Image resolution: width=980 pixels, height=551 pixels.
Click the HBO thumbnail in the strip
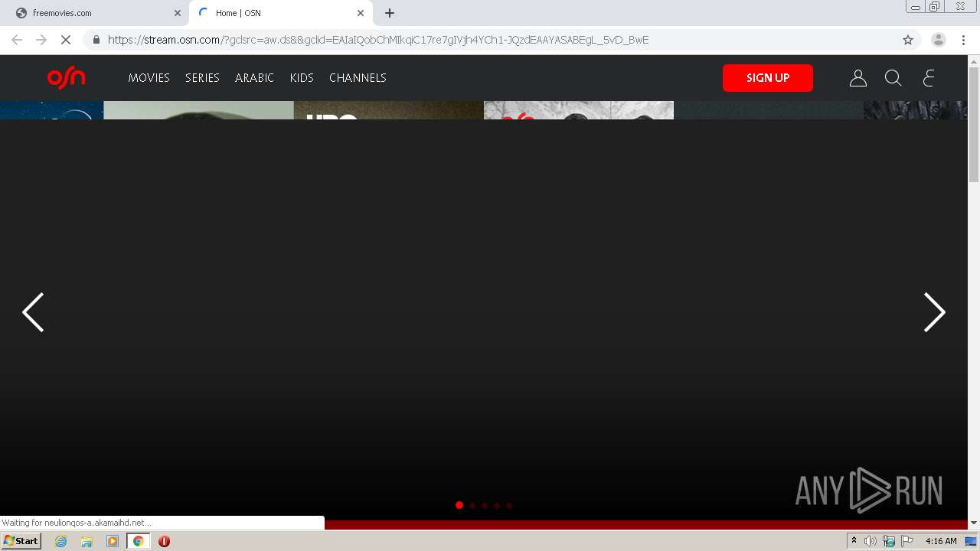pyautogui.click(x=389, y=110)
